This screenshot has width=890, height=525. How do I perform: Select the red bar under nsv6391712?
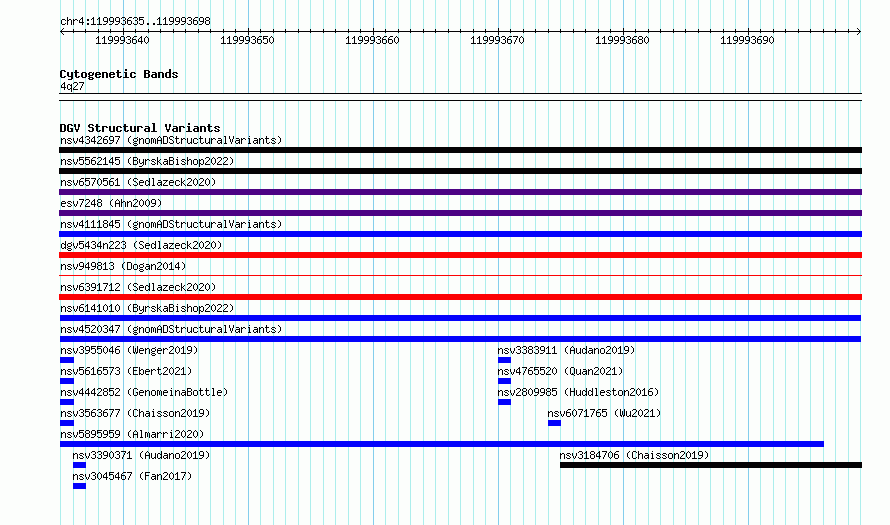pyautogui.click(x=460, y=297)
